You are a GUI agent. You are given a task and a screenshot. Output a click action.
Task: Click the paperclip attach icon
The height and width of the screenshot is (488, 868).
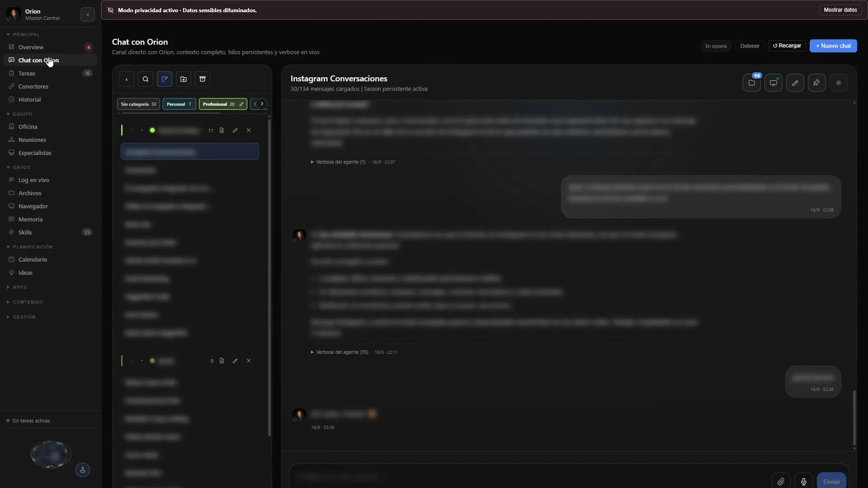781,482
